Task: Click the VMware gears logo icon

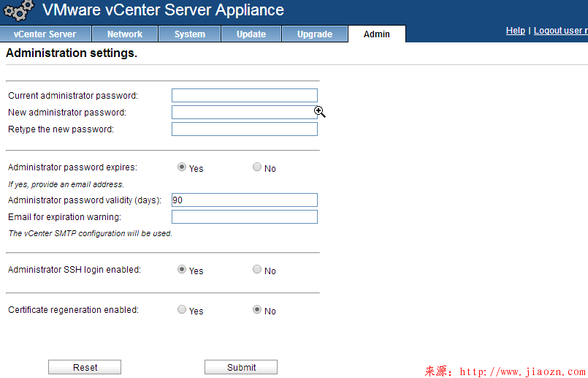Action: [x=20, y=11]
